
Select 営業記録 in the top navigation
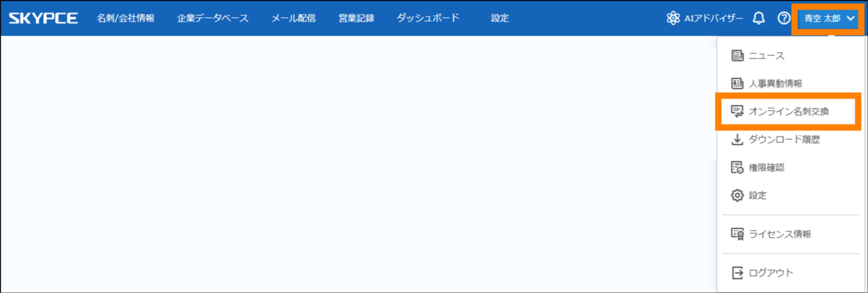(x=356, y=18)
